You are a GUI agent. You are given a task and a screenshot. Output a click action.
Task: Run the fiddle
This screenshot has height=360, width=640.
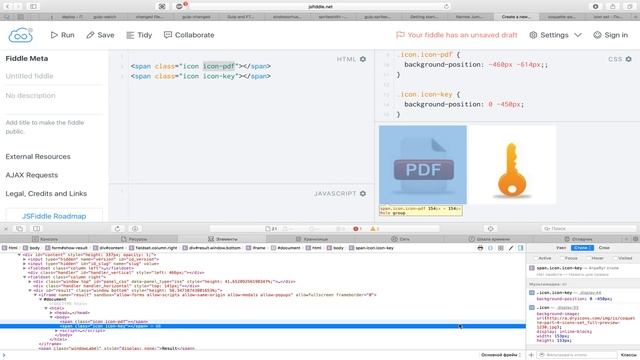[62, 35]
